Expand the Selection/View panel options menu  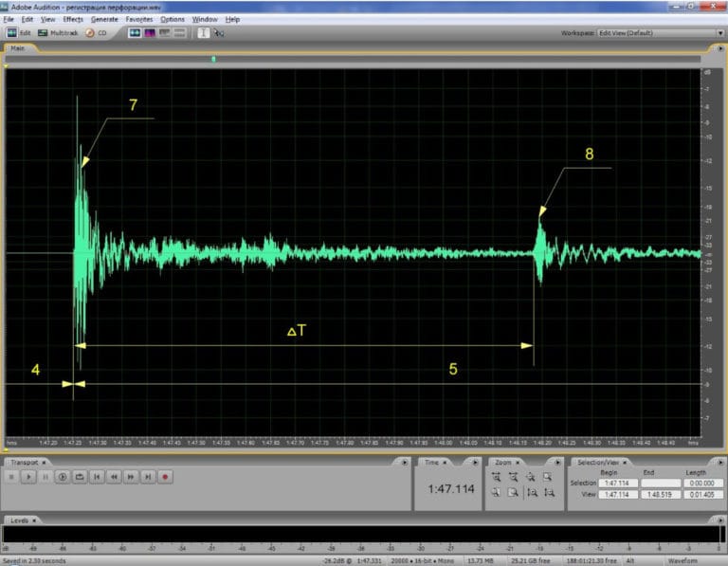coord(720,463)
